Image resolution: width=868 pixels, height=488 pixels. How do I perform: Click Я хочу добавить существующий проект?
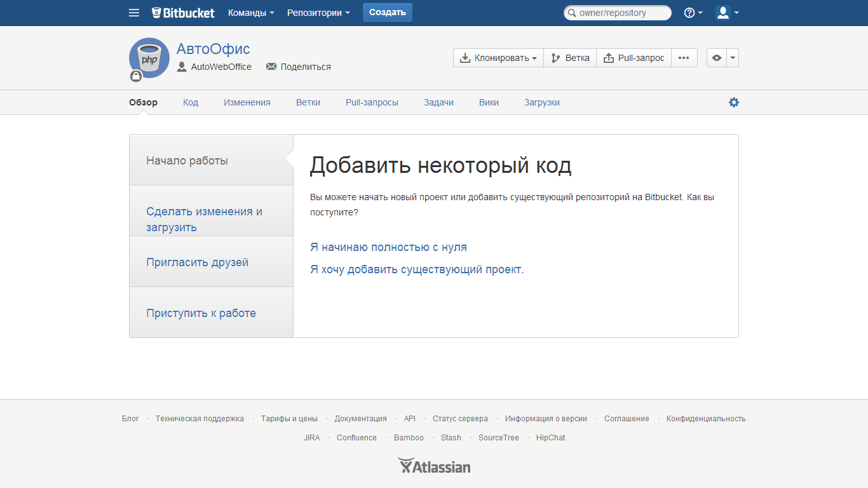tap(417, 269)
